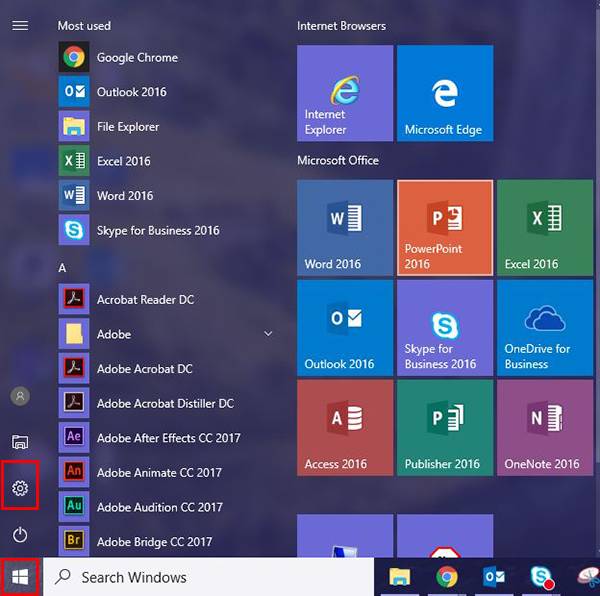This screenshot has height=596, width=600.
Task: Launch Skype for Business 2016 tile
Action: tap(445, 328)
